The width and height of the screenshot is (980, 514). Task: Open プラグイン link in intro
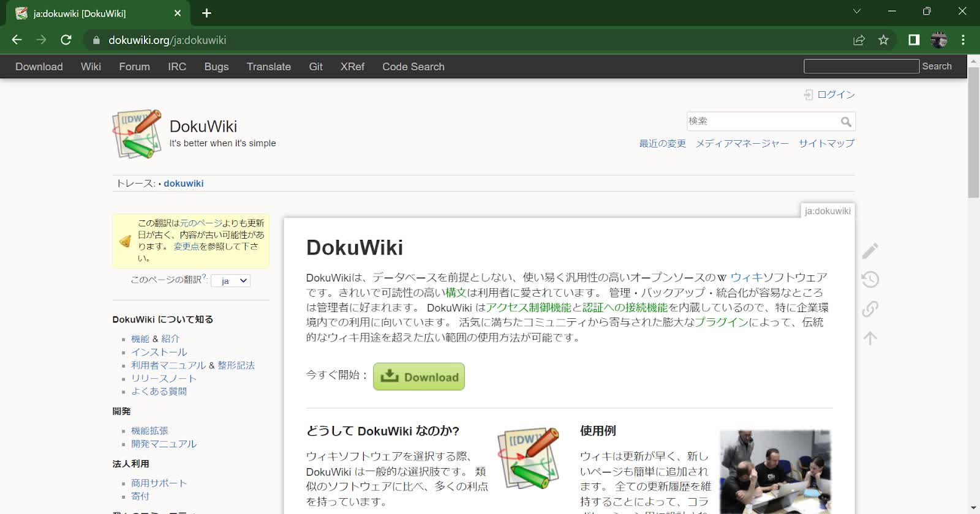click(722, 322)
